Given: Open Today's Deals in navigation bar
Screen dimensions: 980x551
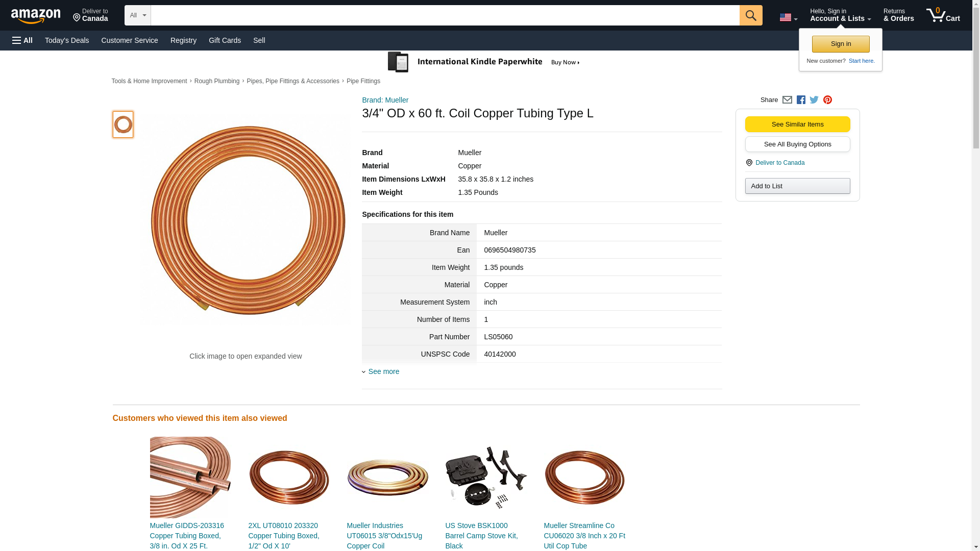Looking at the screenshot, I should [67, 40].
